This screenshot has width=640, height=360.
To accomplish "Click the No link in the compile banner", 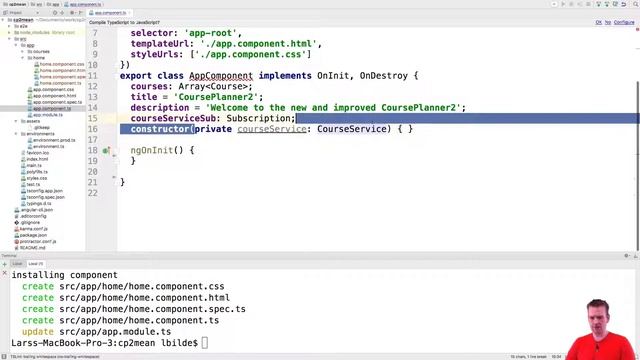I will (x=608, y=22).
